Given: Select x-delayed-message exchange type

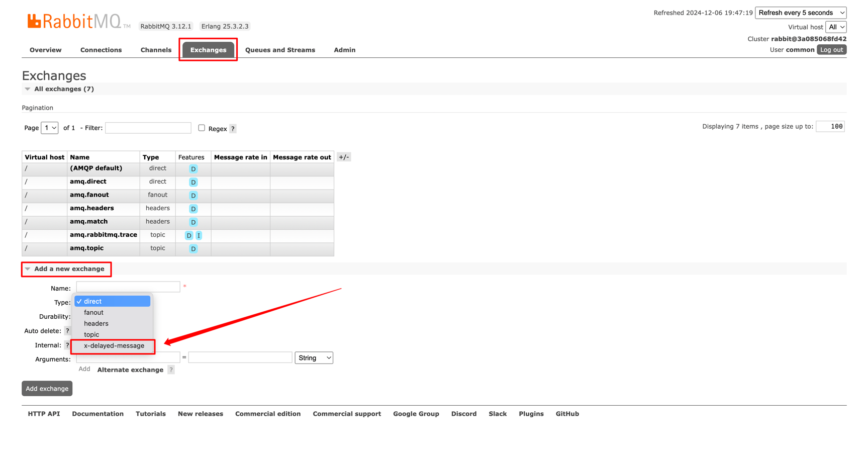Looking at the screenshot, I should point(114,346).
